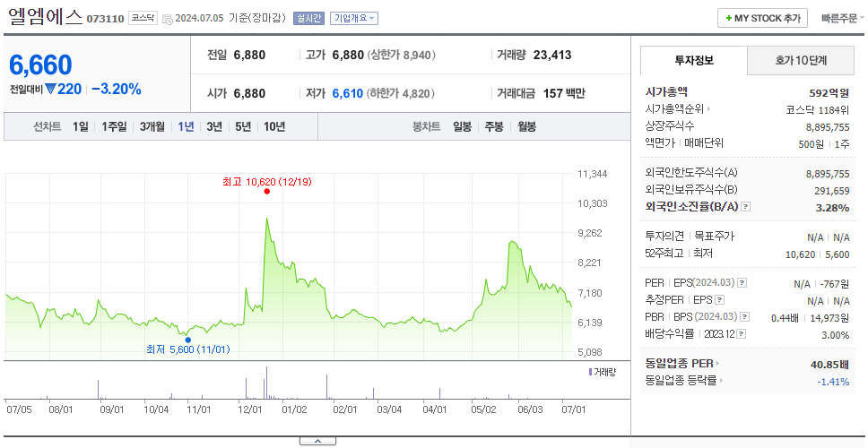Click the 저가 value 6,610
The image size is (868, 448).
[x=348, y=93]
